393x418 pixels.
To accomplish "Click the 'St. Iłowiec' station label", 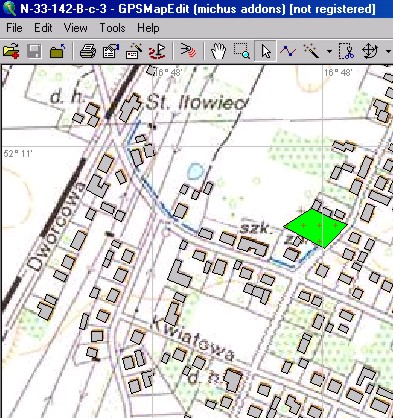I will [197, 103].
